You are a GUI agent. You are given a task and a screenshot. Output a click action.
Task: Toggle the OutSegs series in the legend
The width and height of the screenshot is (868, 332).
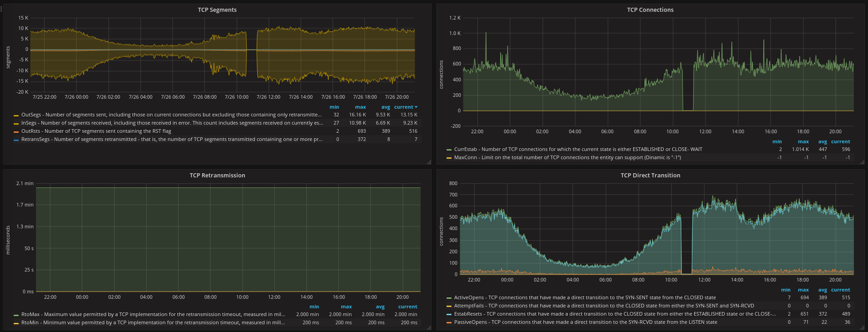(172, 115)
